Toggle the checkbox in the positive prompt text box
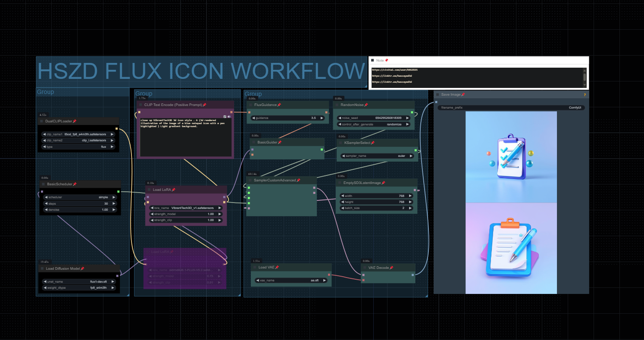The height and width of the screenshot is (340, 644). pyautogui.click(x=225, y=116)
